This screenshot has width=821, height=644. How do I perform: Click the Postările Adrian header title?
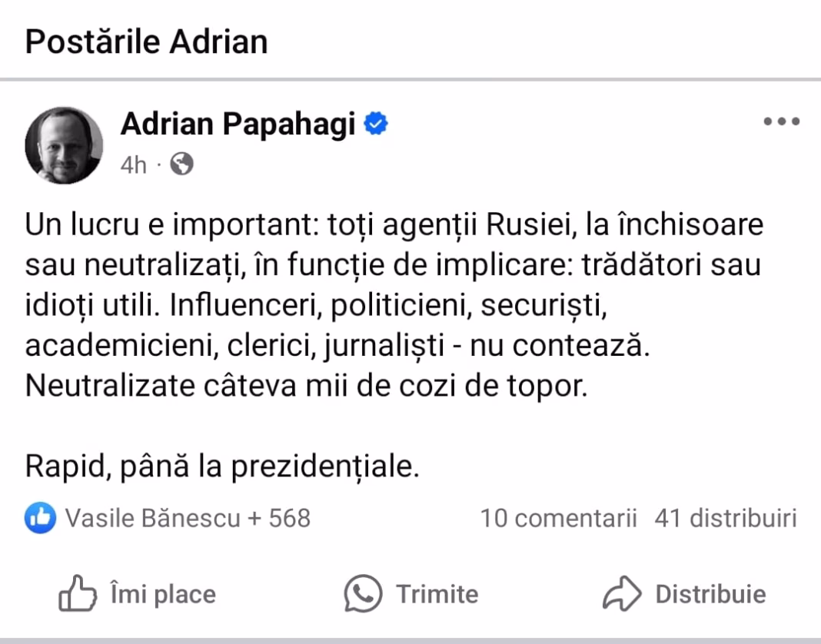146,41
